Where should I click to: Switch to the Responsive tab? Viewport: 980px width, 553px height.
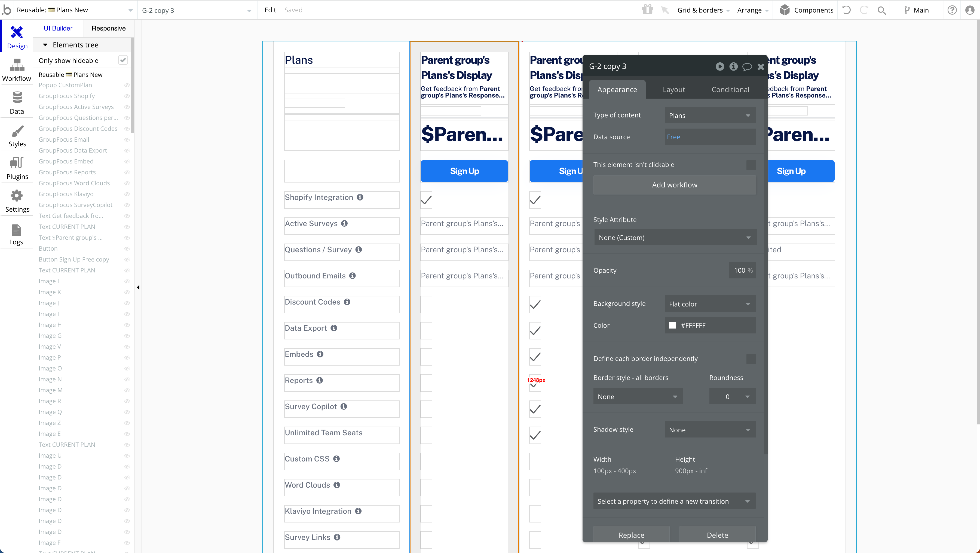tap(108, 28)
